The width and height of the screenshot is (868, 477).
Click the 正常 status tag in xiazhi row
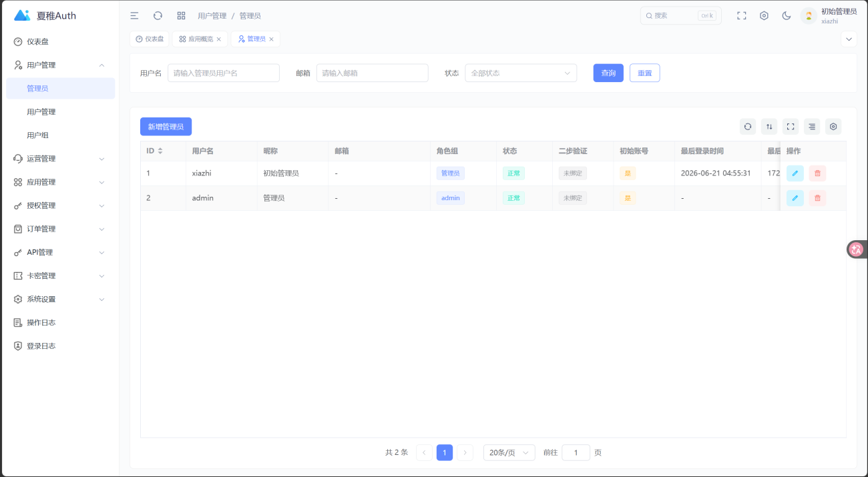coord(513,173)
